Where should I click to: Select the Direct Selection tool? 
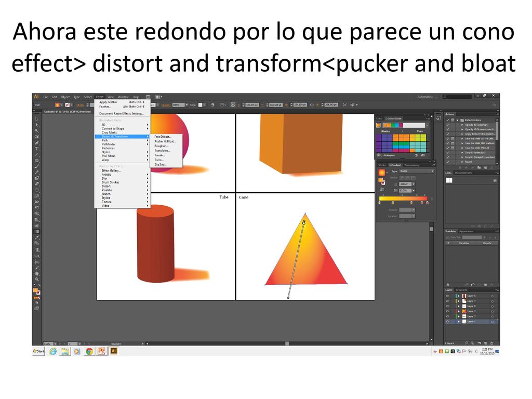(37, 125)
